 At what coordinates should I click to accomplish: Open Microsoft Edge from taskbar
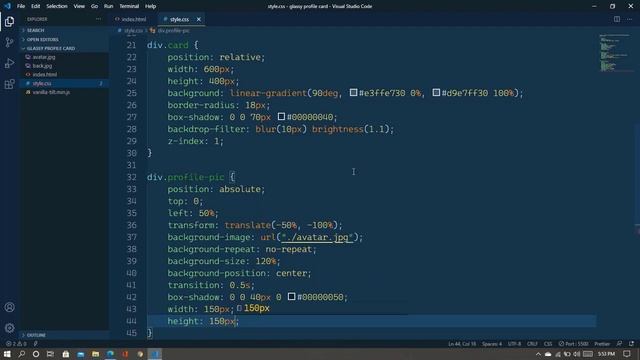(x=110, y=354)
